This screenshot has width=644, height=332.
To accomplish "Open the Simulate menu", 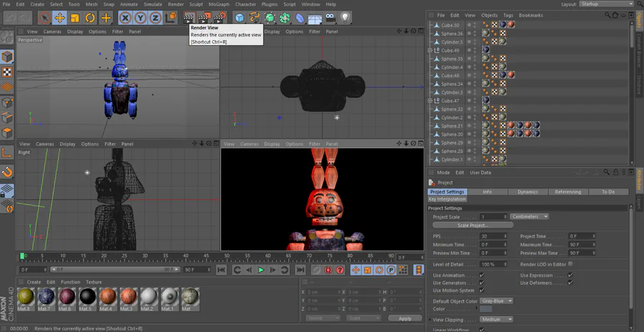I will [x=153, y=4].
